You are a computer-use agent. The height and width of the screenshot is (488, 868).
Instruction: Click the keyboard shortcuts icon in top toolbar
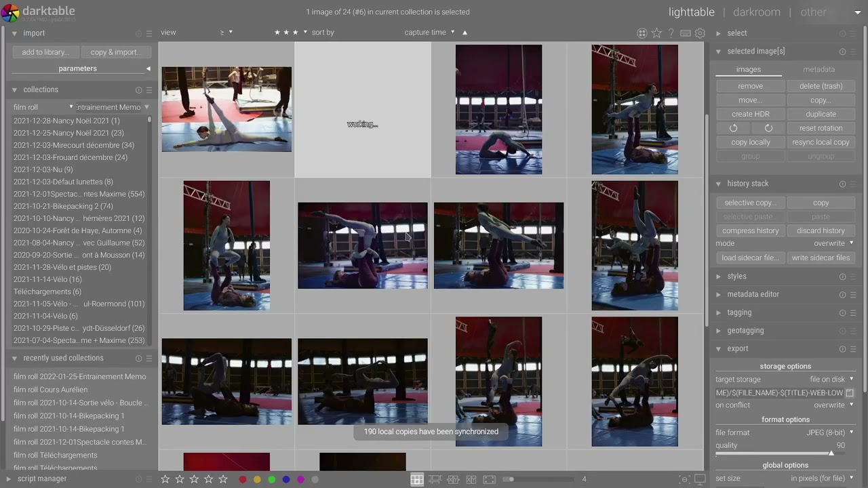coord(686,33)
